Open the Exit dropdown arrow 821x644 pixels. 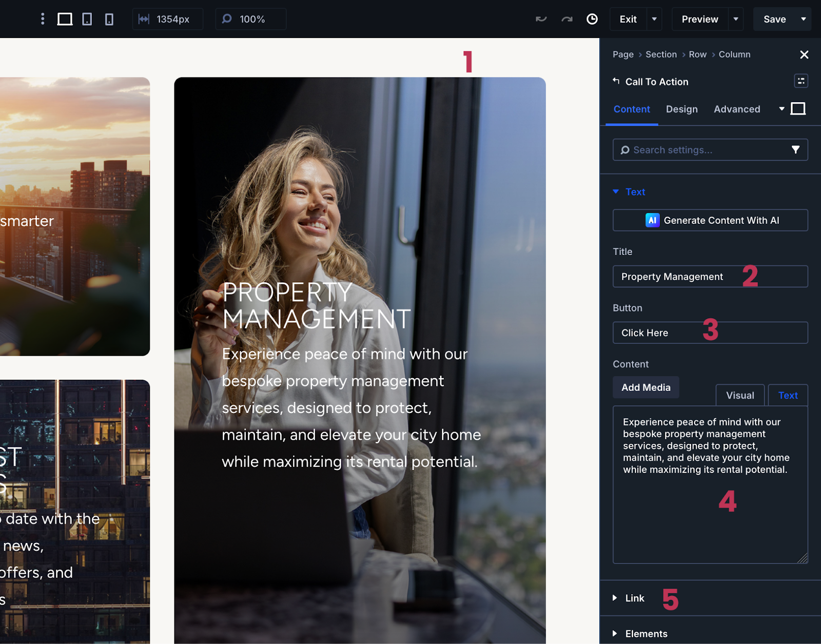point(654,19)
